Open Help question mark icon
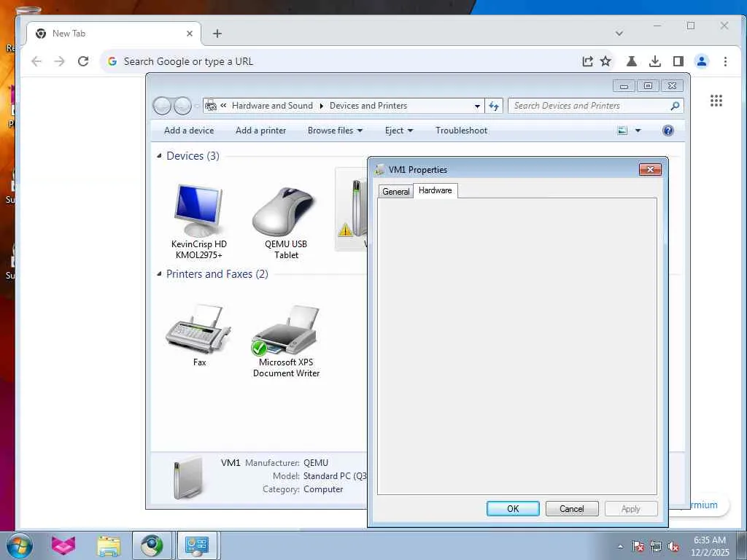Viewport: 747px width, 560px height. 668,131
